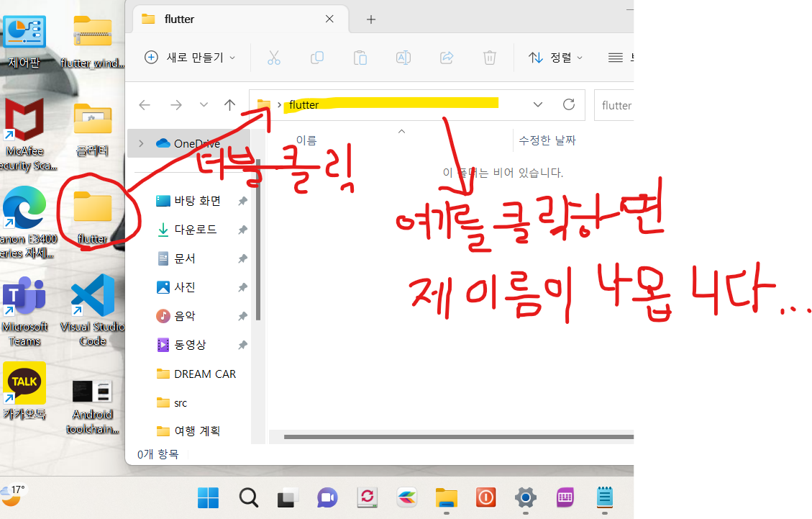Refresh the flutter folder view
This screenshot has width=812, height=519.
[x=569, y=104]
